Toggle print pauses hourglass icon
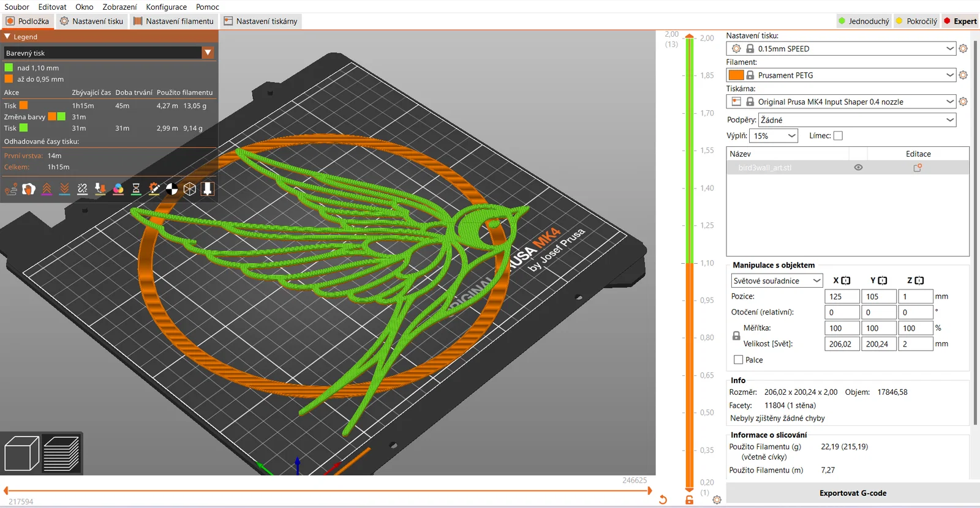980x508 pixels. click(x=136, y=190)
